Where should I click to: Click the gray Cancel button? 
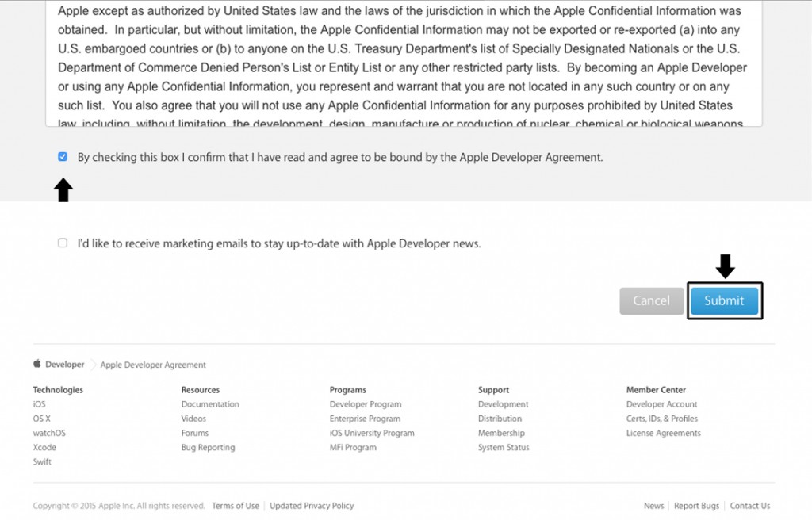[651, 301]
